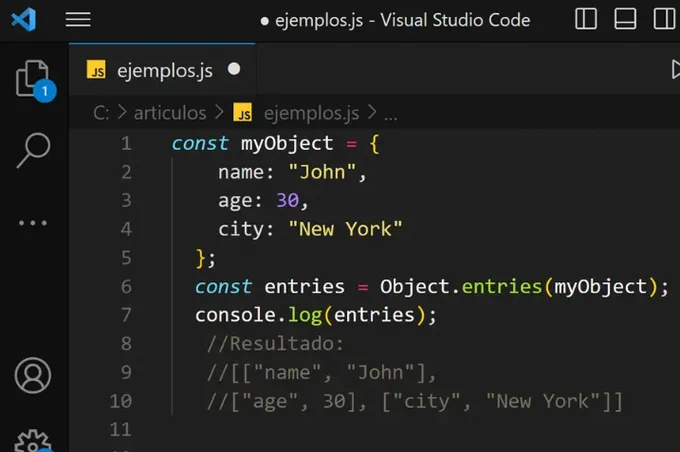Click the breadcrumb ellipsis symbol segment
The image size is (680, 452).
[x=390, y=116]
